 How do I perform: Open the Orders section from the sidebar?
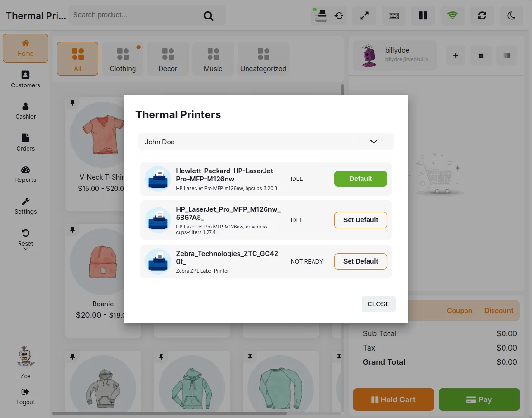[x=25, y=141]
